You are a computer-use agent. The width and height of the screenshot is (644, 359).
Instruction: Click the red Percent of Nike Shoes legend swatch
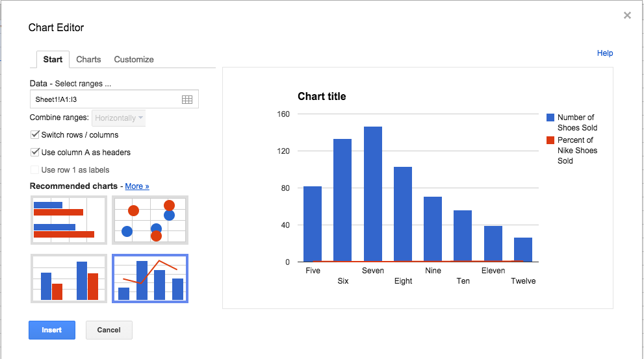tap(550, 140)
